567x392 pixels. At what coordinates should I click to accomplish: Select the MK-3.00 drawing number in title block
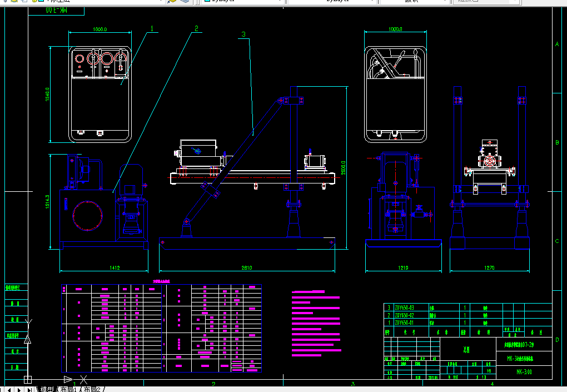click(524, 372)
